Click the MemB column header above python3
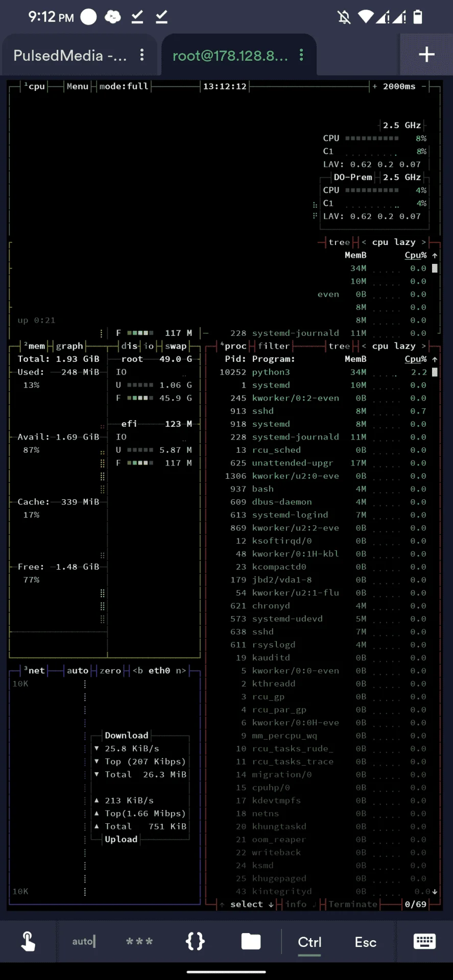 [x=355, y=359]
